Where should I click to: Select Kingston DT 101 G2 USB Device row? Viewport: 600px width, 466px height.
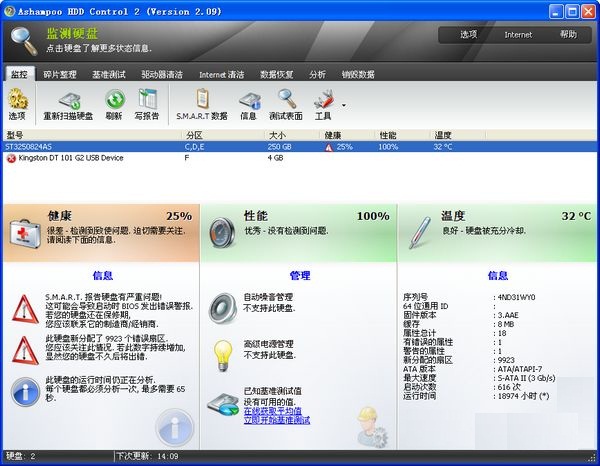(x=300, y=158)
